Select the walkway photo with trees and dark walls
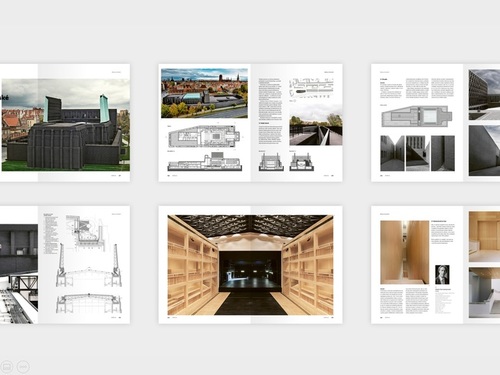 [316, 125]
